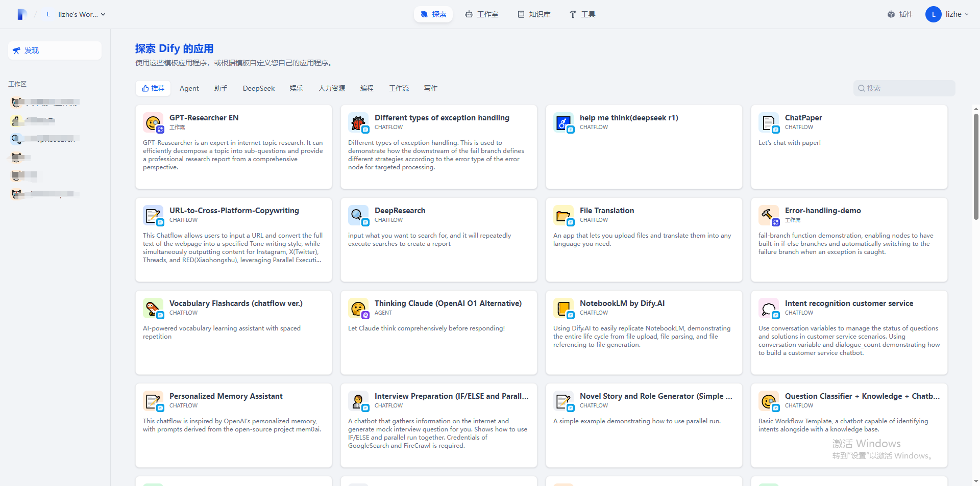Open the 知识库 tab

tap(534, 14)
